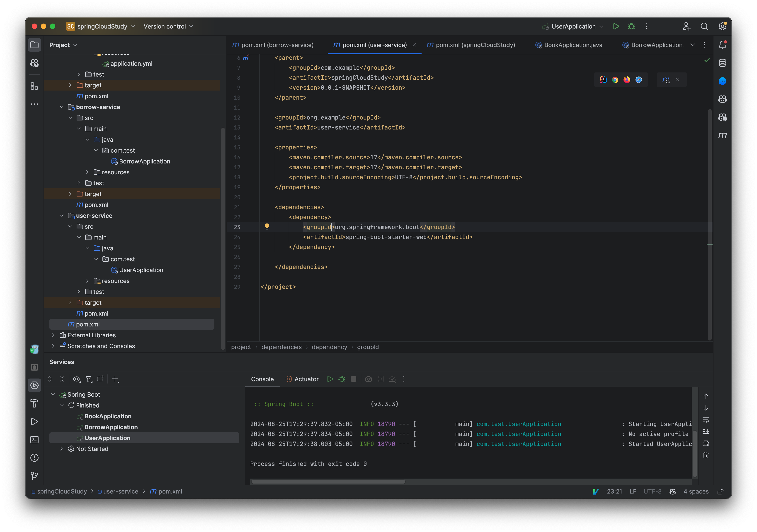Start debugging with the bug icon
The height and width of the screenshot is (532, 757).
point(631,26)
